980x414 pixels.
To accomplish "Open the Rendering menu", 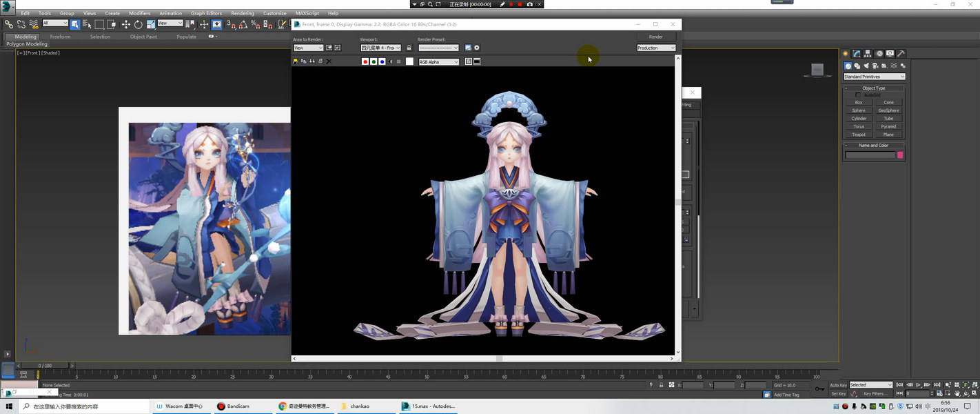I will (x=243, y=13).
